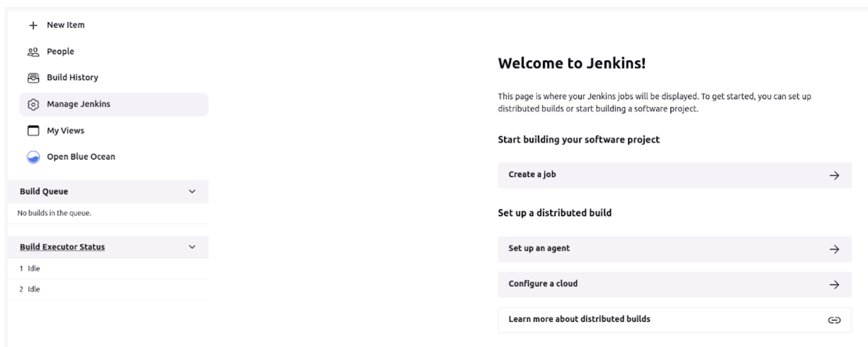
Task: Click the Set up an agent option
Action: coord(539,248)
